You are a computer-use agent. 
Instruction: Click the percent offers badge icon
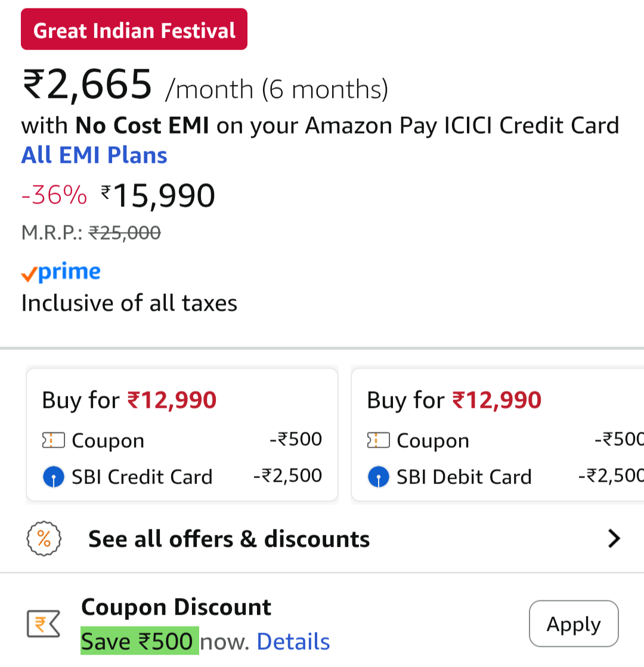[44, 539]
